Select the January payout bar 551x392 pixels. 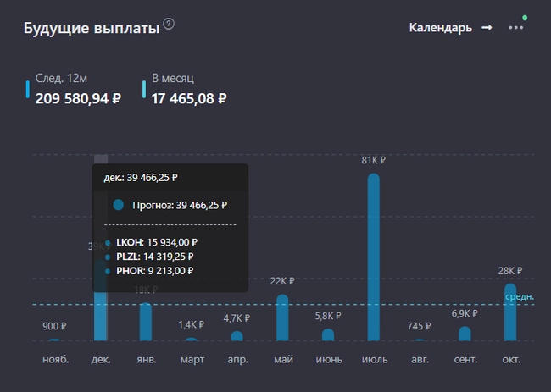coord(146,322)
